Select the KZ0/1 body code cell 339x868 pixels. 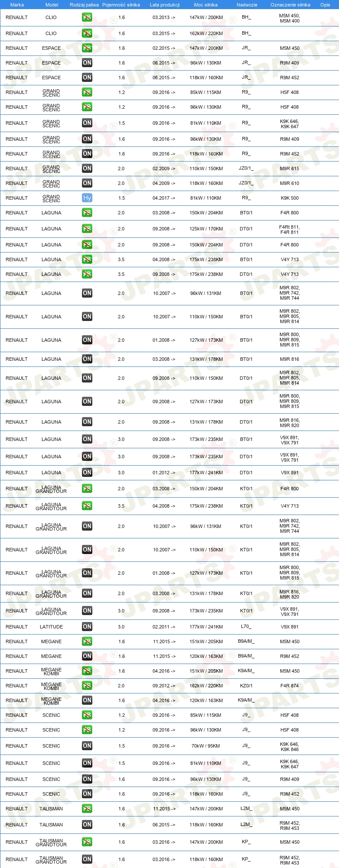[x=246, y=686]
